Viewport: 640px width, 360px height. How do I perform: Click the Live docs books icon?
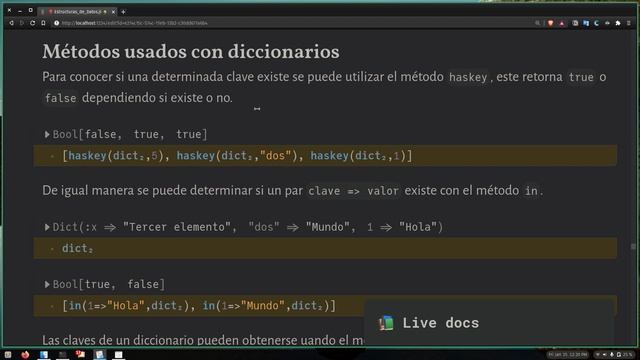tap(386, 323)
